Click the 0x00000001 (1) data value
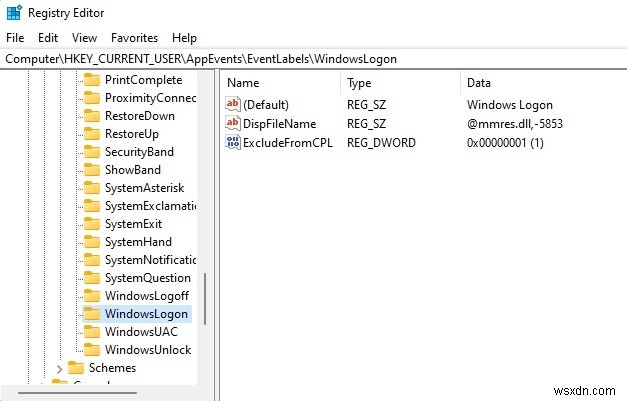 (505, 143)
